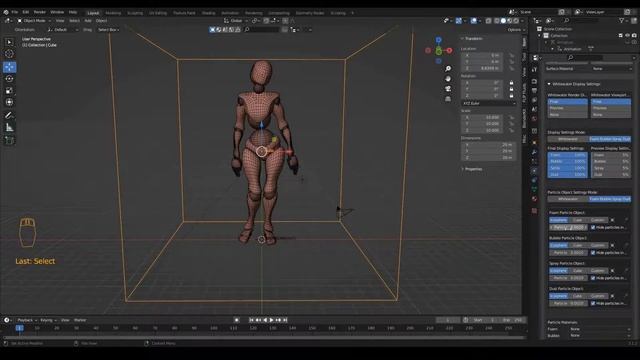Open the viewport Add menu

(x=88, y=20)
